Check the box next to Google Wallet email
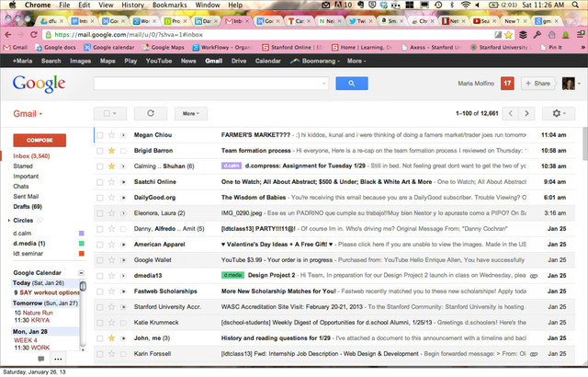This screenshot has height=377, width=588. tap(100, 259)
